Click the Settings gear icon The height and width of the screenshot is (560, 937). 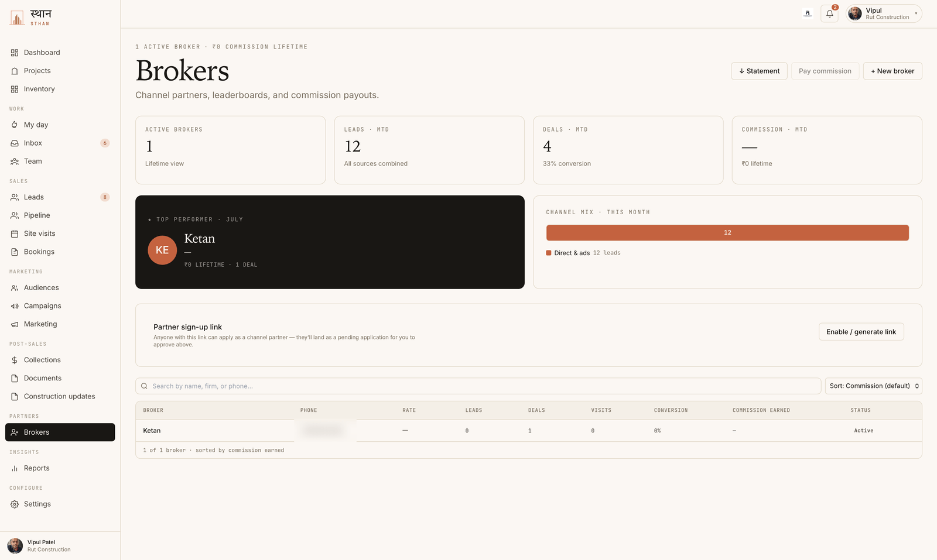(x=15, y=504)
